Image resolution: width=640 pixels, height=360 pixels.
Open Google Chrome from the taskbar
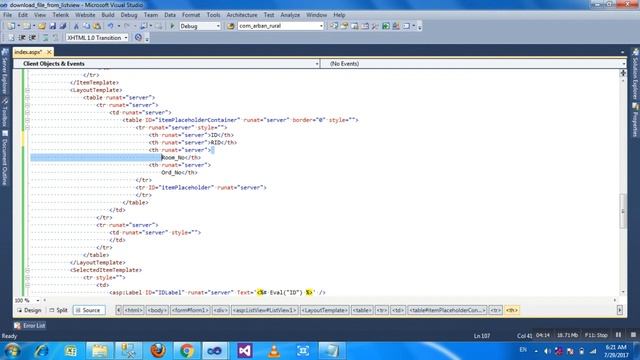[187, 351]
